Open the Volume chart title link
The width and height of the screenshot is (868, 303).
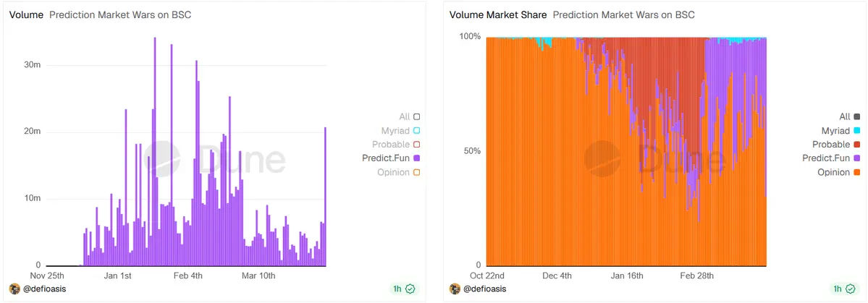tap(26, 14)
